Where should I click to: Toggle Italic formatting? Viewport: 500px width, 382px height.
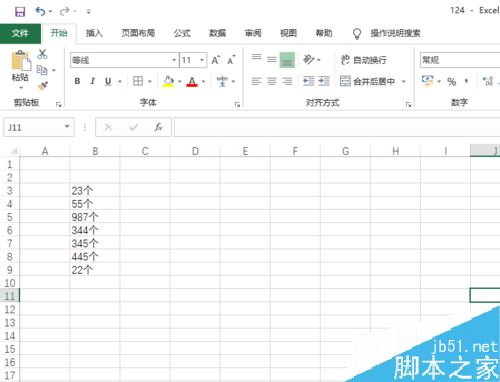click(93, 81)
